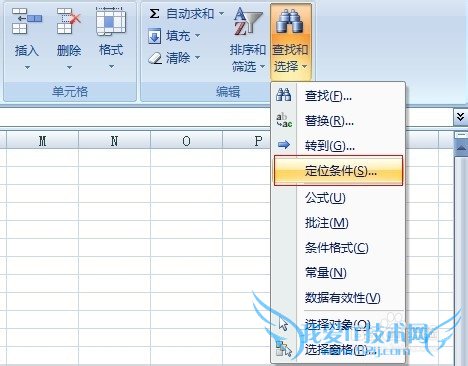Click cursor icon beside 选择对象(O)

(x=283, y=323)
